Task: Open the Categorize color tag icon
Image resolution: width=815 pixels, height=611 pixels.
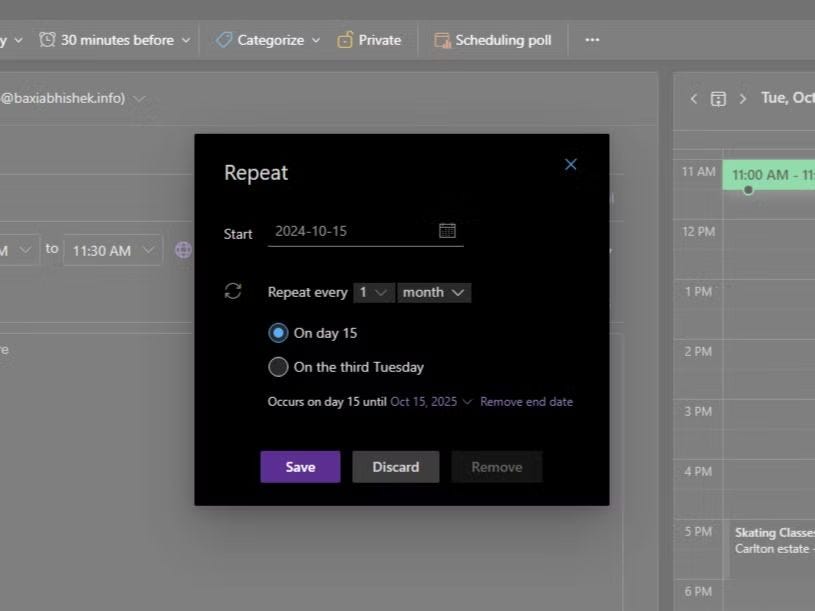Action: pos(224,40)
